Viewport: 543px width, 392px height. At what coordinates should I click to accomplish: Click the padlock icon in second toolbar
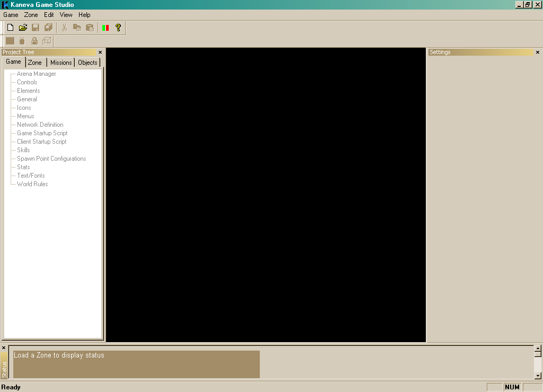[x=34, y=41]
